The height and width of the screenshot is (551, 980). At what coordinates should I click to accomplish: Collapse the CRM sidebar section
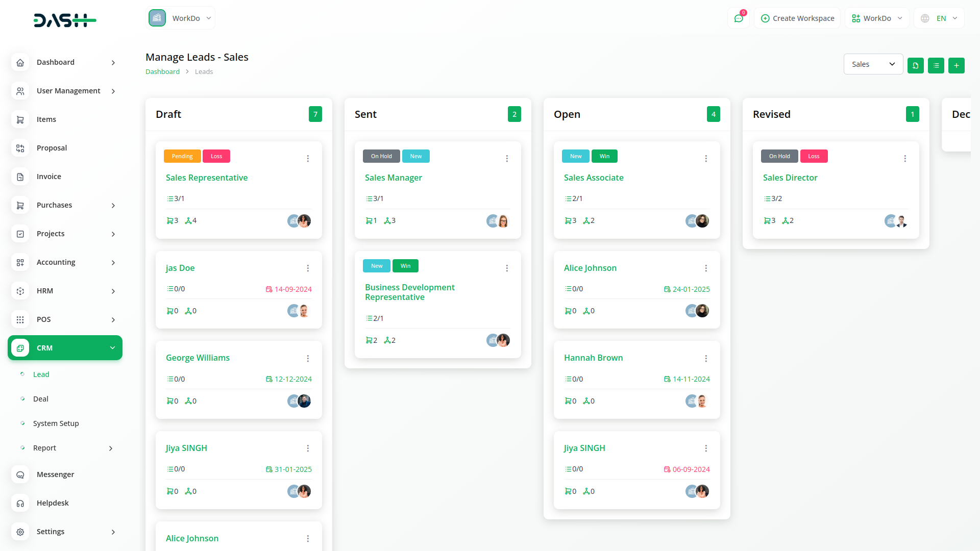[112, 347]
